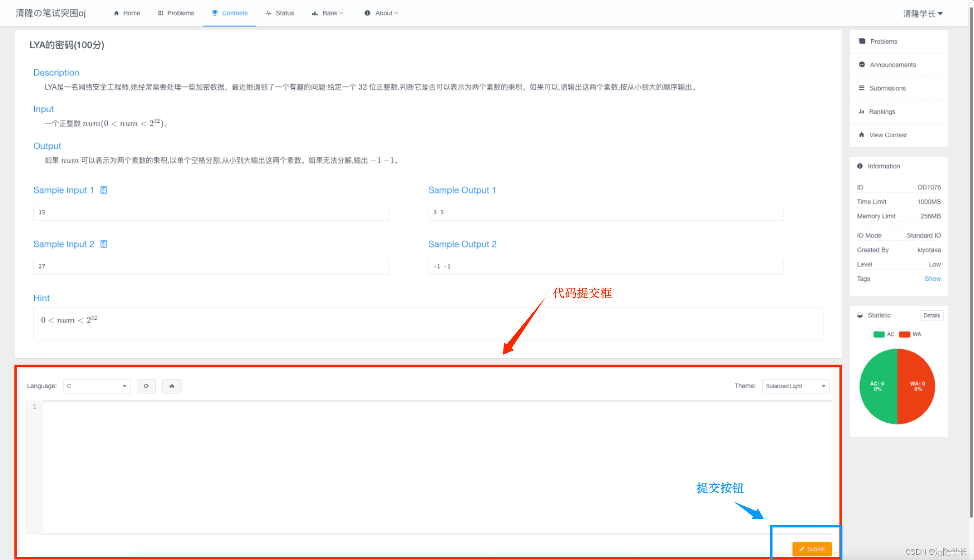This screenshot has height=560, width=974.
Task: Open Submissions list in the sidebar
Action: tap(887, 88)
